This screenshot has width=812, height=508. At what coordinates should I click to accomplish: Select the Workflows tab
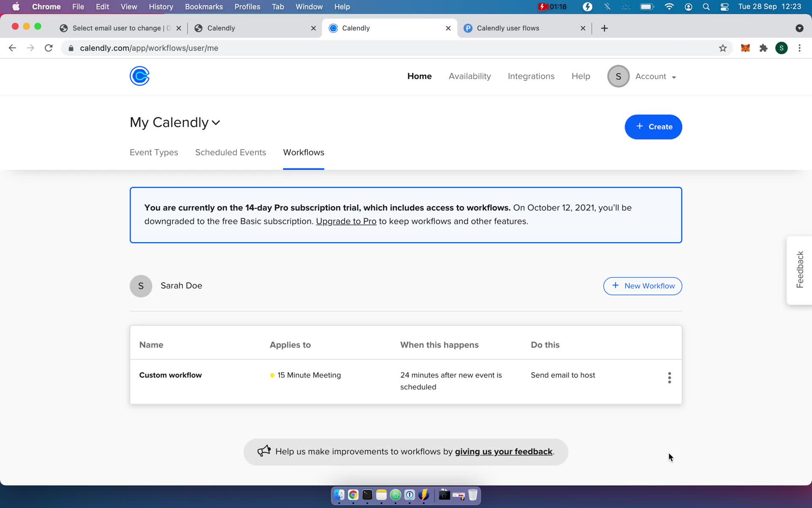click(303, 152)
